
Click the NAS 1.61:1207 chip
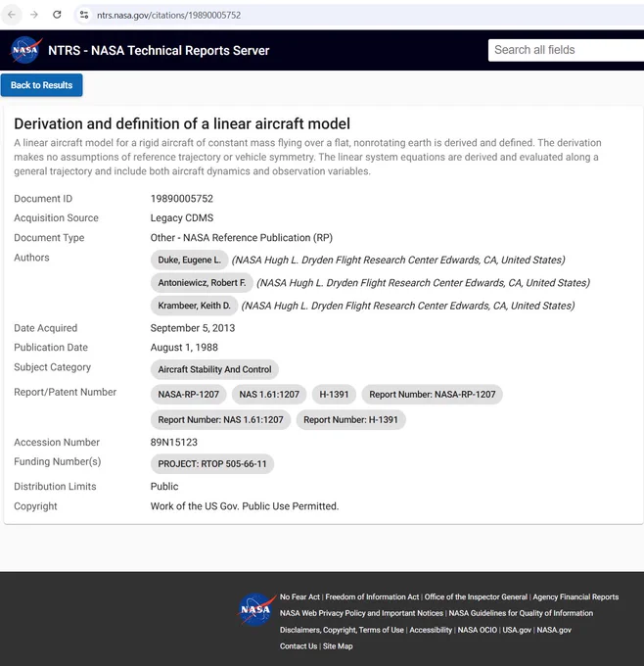tap(269, 395)
